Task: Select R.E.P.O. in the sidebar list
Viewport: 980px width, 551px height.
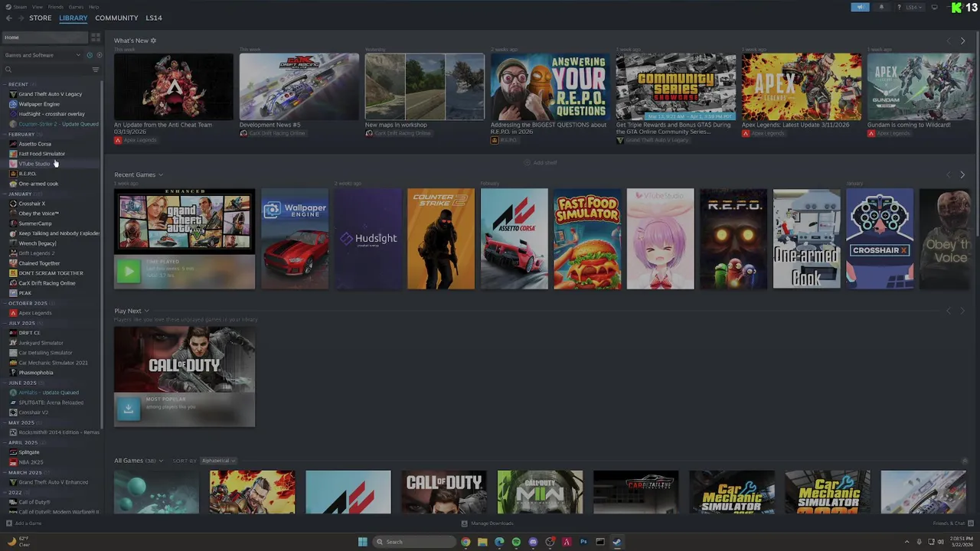Action: 27,174
